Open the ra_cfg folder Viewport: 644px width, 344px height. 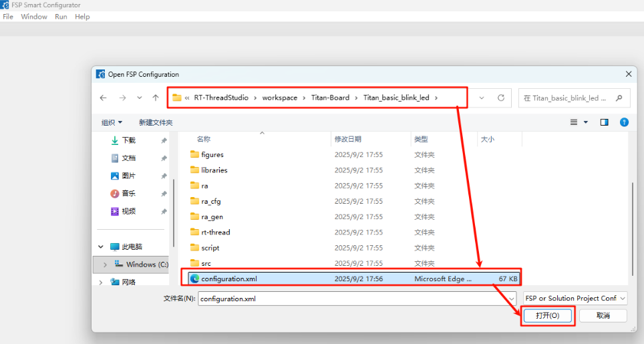[212, 201]
